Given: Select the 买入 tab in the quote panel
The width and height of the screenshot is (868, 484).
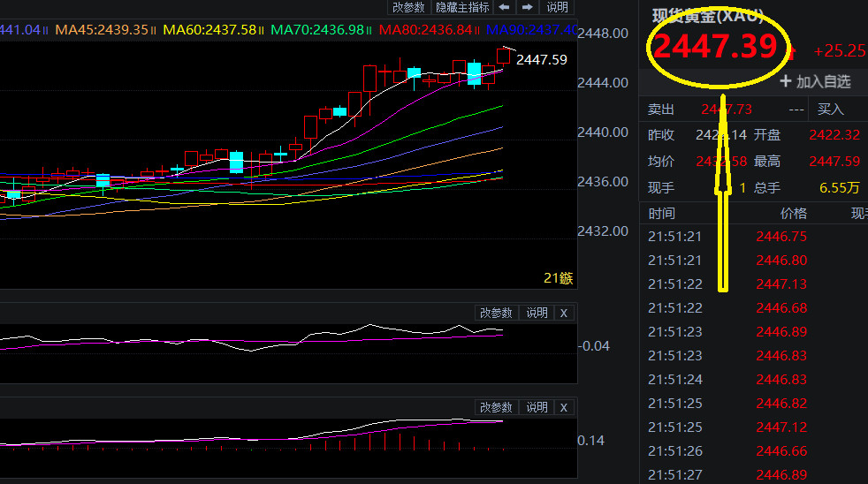Looking at the screenshot, I should 830,109.
